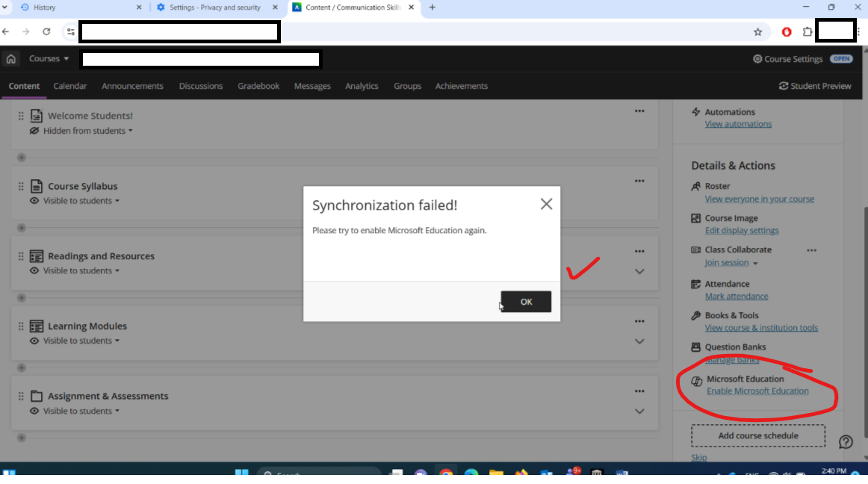Open the Announcements tab

[x=132, y=86]
